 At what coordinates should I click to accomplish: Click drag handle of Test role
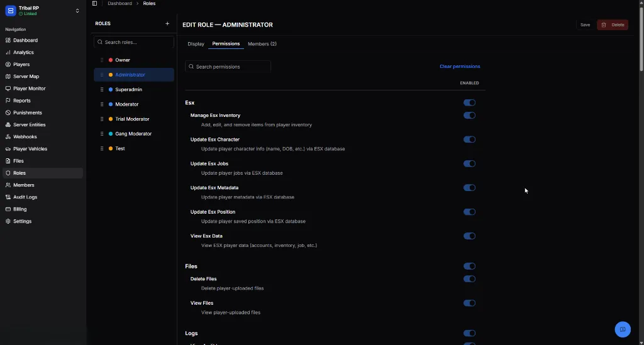(x=102, y=148)
